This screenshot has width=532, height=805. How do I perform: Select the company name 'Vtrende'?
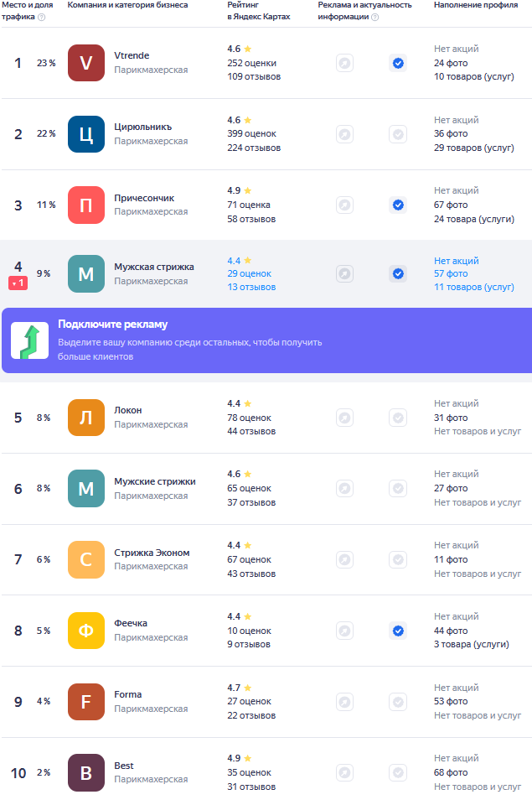tap(132, 55)
